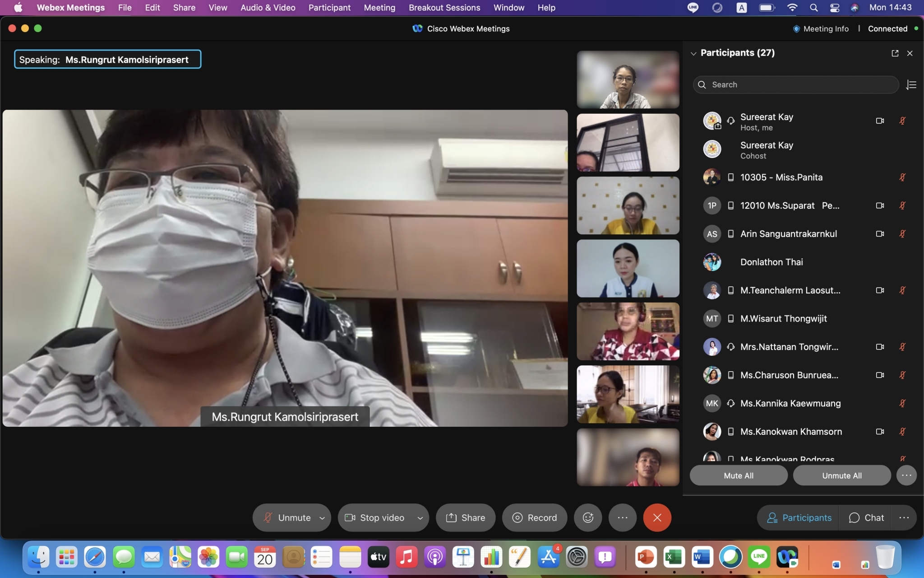Unmute Mrs.Nattanan Tongwir participant

tap(902, 347)
